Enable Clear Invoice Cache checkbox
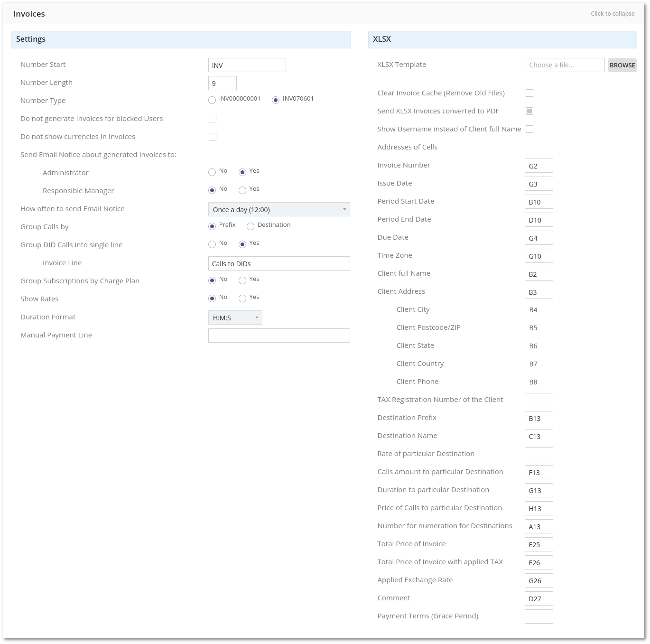 [529, 93]
